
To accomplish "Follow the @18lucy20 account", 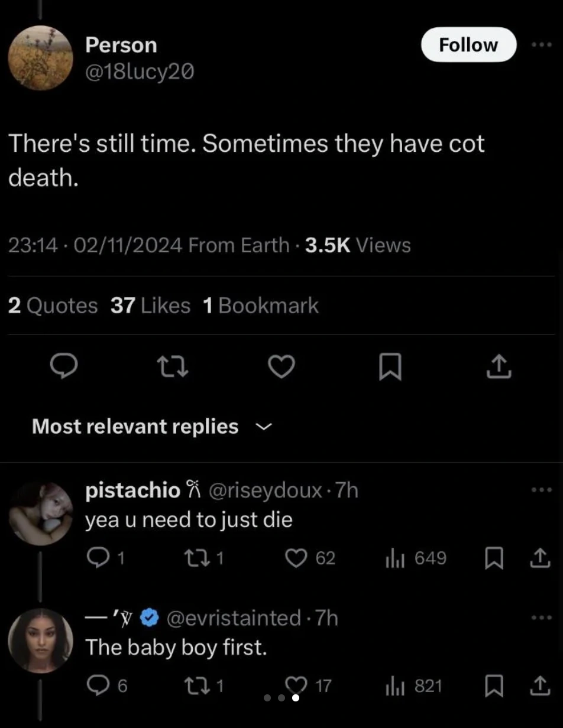I will pos(468,45).
